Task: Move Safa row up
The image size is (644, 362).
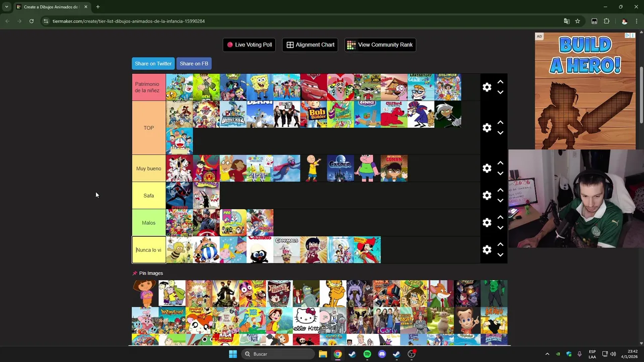Action: [500, 190]
